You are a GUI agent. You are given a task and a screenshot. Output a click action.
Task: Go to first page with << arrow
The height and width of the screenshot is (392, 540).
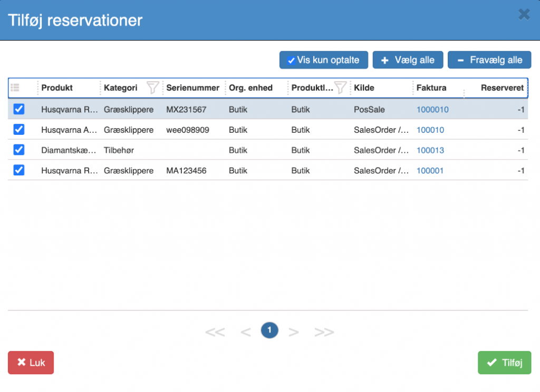point(215,332)
